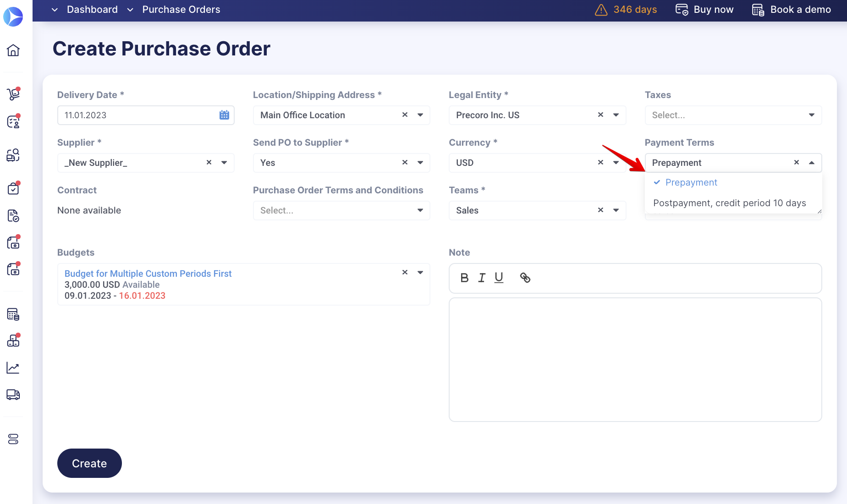Open the second wallet payment sidebar icon
The width and height of the screenshot is (847, 504).
click(13, 269)
